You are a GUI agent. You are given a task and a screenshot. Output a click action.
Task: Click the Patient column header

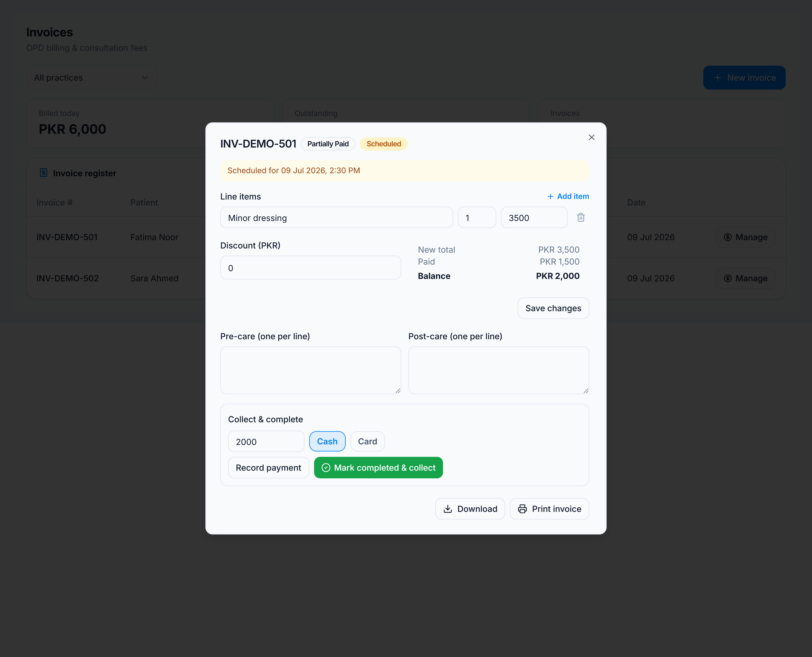click(144, 202)
